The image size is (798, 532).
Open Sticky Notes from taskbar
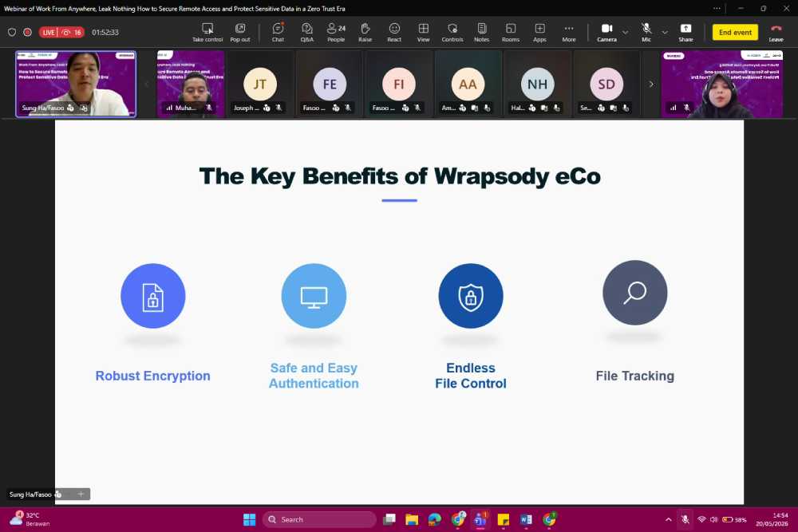(x=504, y=519)
